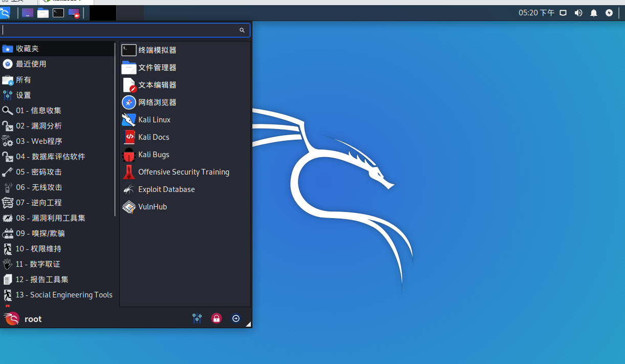Open the screen recorder panel launcher

click(x=74, y=13)
